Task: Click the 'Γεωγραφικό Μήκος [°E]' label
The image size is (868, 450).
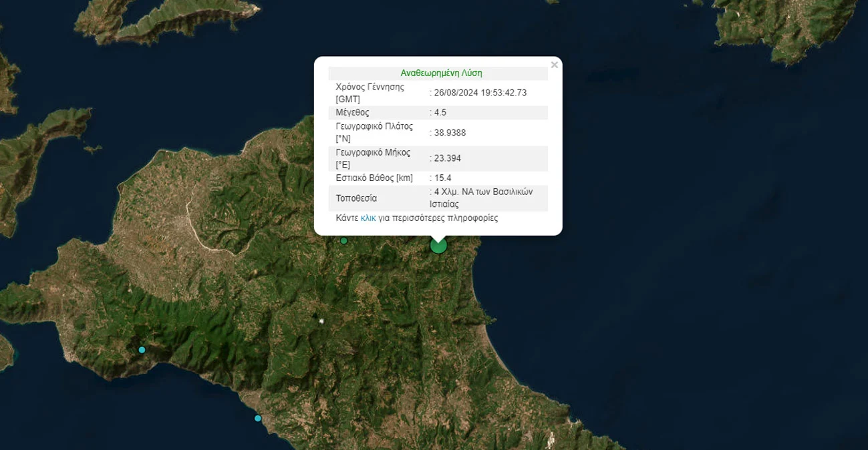Action: pos(373,158)
